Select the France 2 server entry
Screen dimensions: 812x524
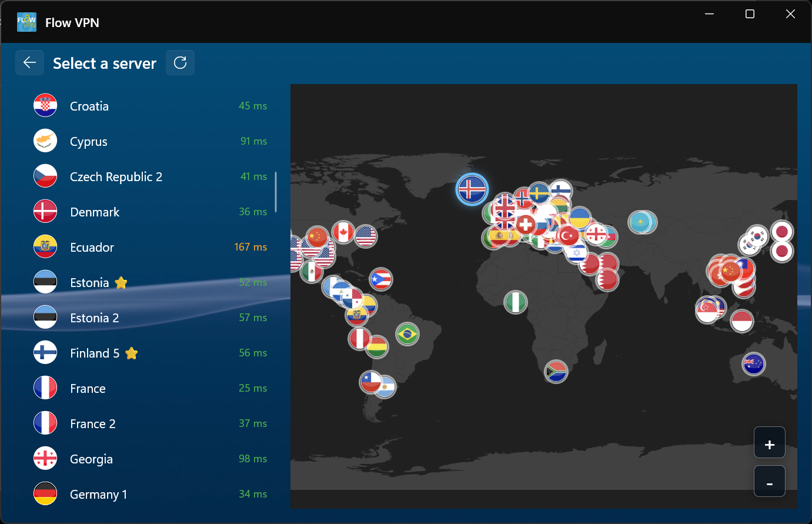pyautogui.click(x=151, y=423)
